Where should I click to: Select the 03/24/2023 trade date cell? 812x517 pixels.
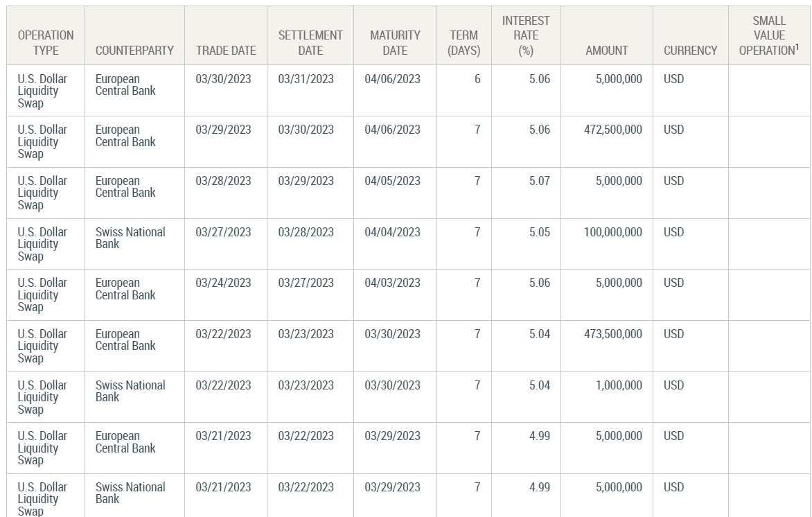pos(223,283)
